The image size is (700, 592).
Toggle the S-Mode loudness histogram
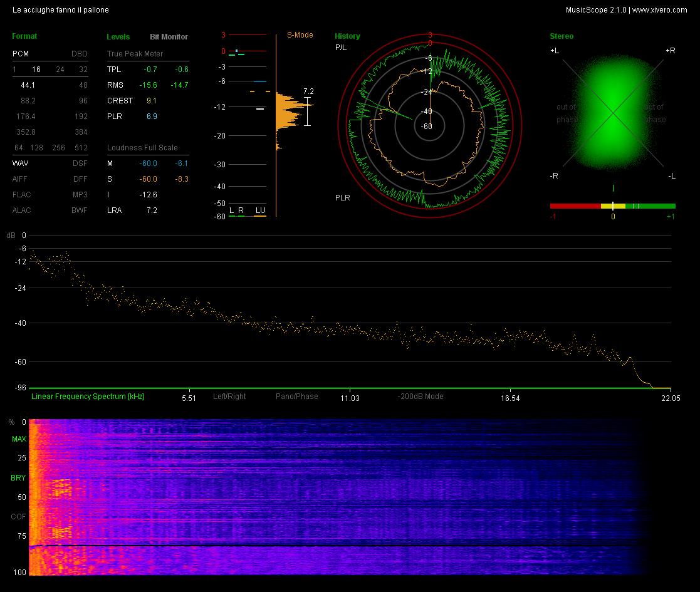point(300,35)
